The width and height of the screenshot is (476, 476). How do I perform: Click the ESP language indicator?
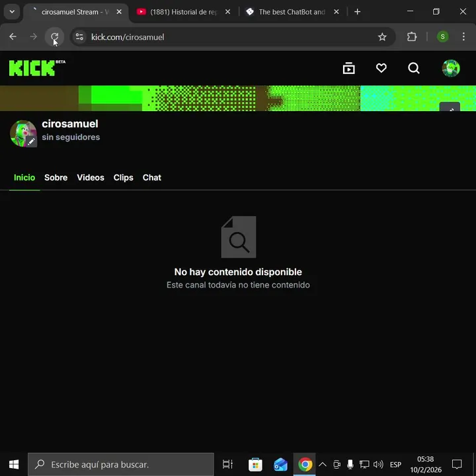coord(395,465)
